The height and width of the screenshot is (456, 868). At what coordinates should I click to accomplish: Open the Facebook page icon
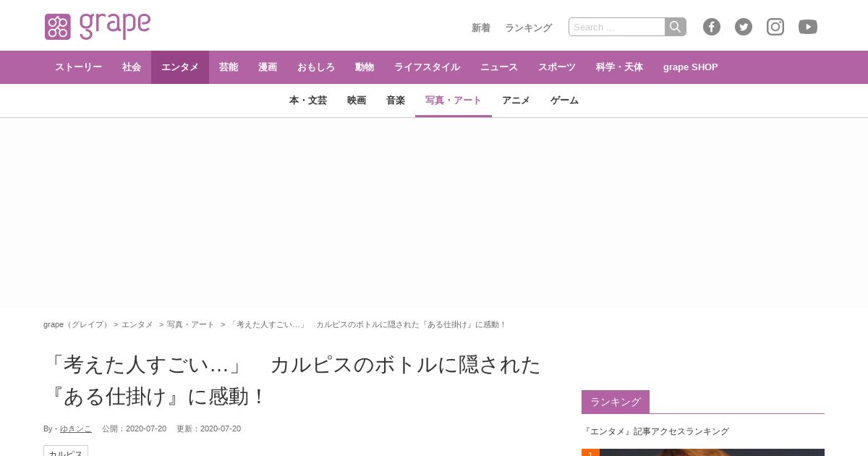pos(712,27)
